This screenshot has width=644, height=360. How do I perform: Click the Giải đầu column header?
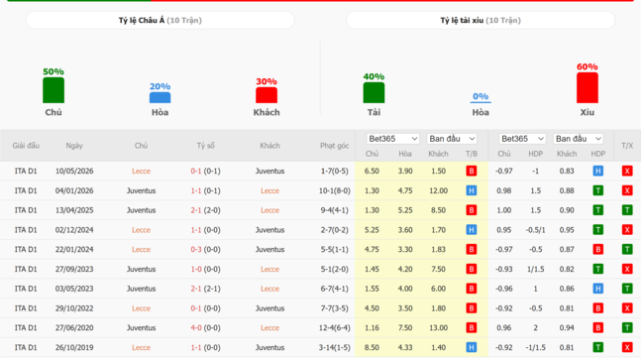pyautogui.click(x=26, y=146)
